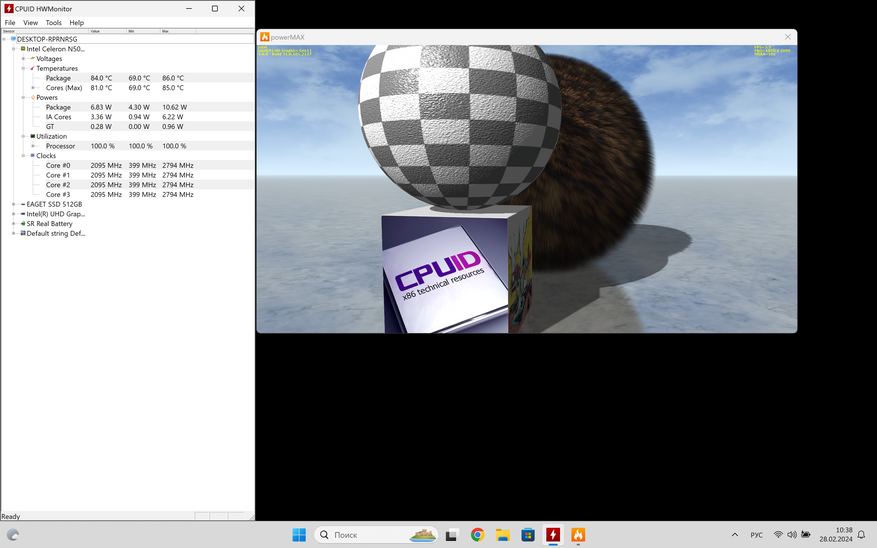Expand the Processor utilization row
This screenshot has width=877, height=548.
pos(33,146)
